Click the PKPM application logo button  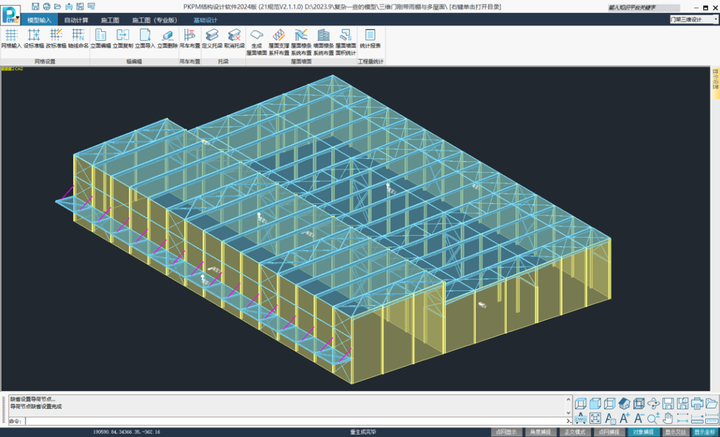pyautogui.click(x=10, y=15)
